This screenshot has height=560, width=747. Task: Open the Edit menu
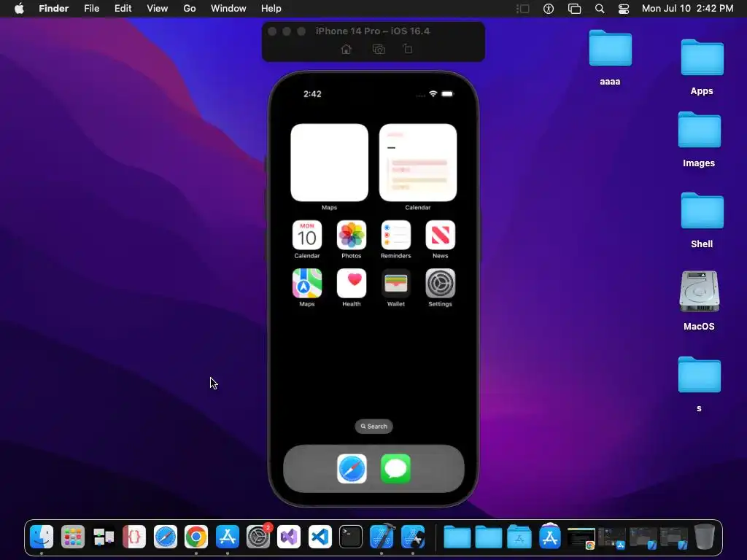tap(123, 9)
